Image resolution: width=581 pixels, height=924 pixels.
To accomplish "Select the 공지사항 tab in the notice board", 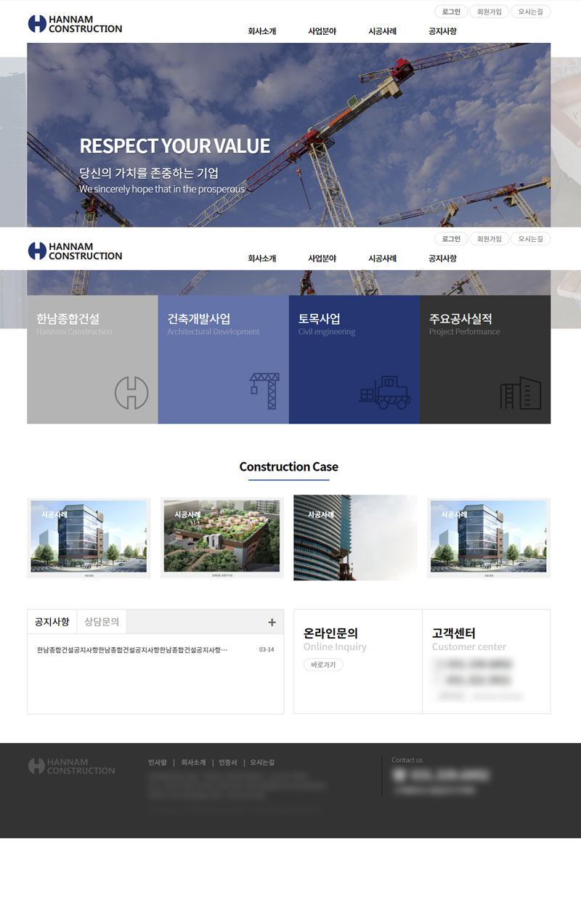I will 52,622.
